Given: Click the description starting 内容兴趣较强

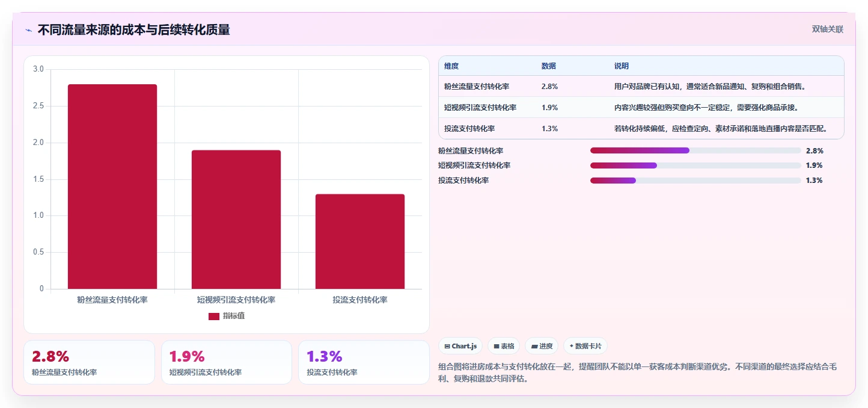Looking at the screenshot, I should [706, 108].
